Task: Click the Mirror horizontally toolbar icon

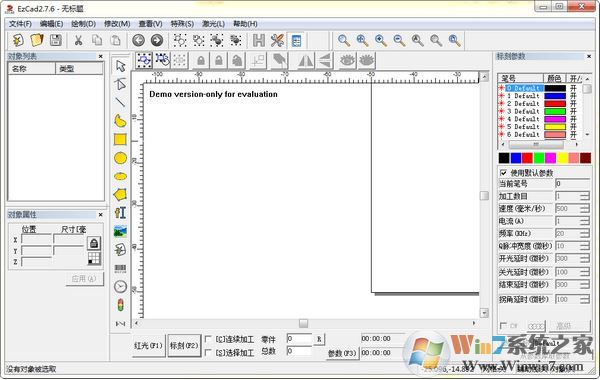Action: pos(305,60)
